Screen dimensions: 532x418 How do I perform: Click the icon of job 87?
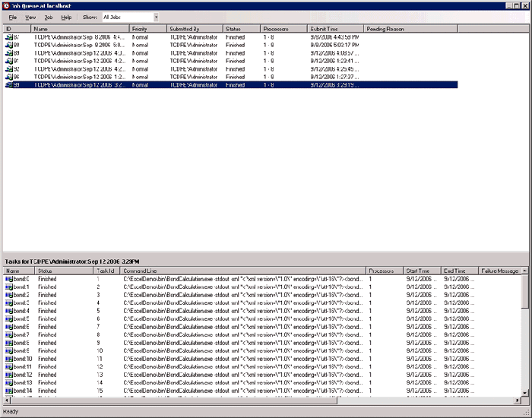click(x=8, y=37)
